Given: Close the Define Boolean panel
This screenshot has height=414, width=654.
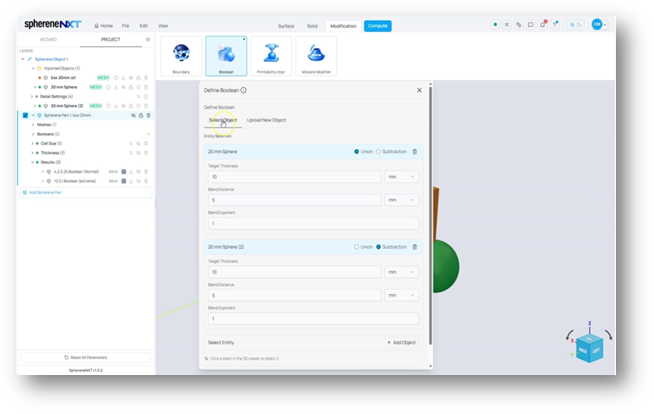Looking at the screenshot, I should [x=419, y=90].
